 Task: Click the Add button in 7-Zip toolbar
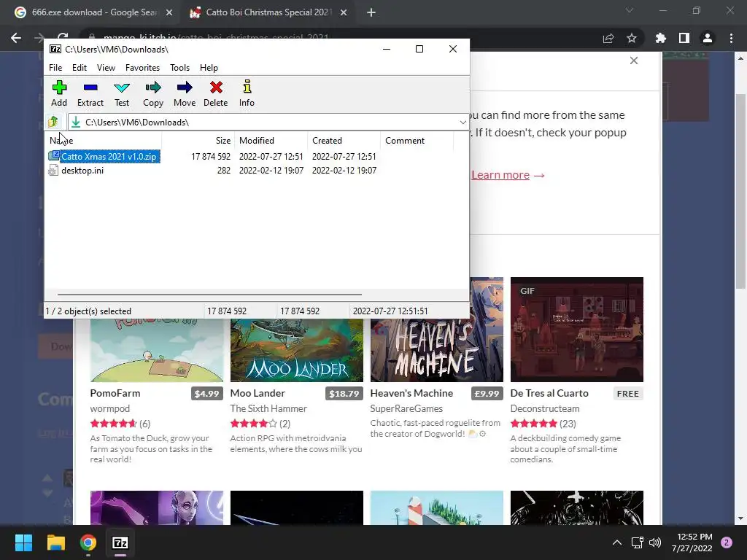click(59, 94)
